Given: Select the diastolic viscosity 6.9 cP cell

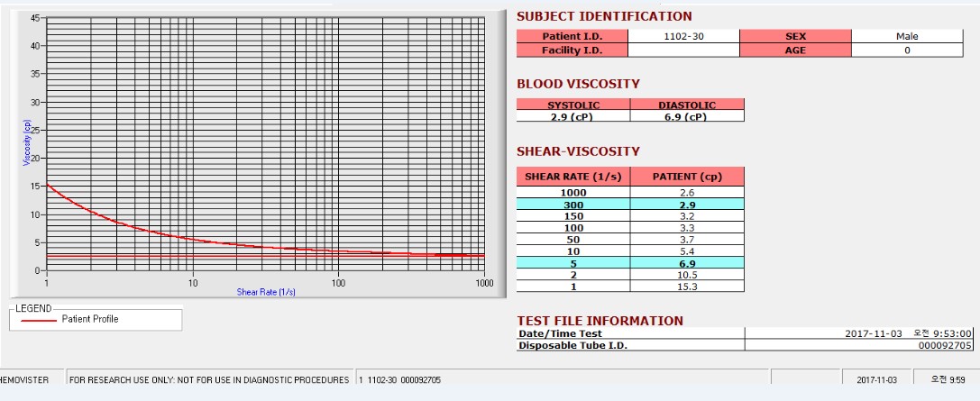Looking at the screenshot, I should point(687,116).
